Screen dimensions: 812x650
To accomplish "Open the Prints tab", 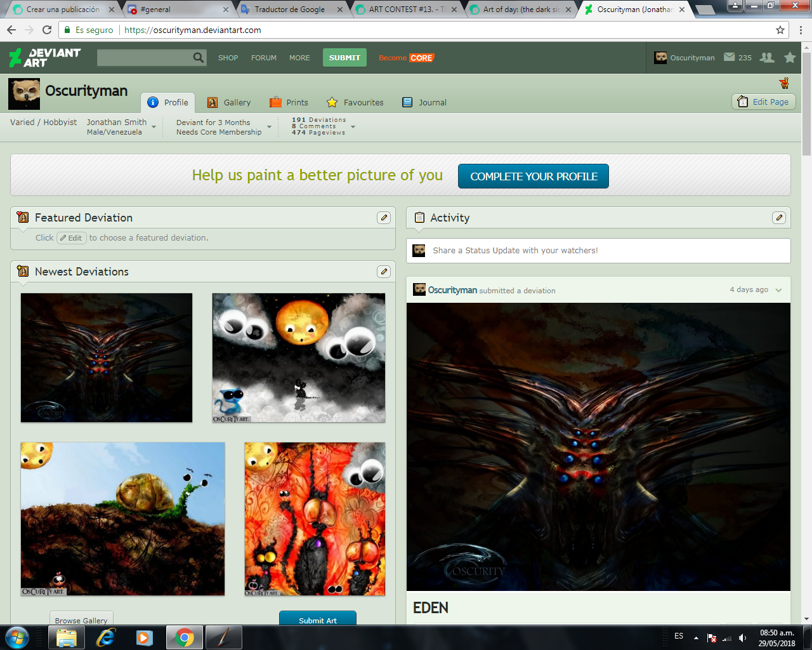I will tap(289, 102).
